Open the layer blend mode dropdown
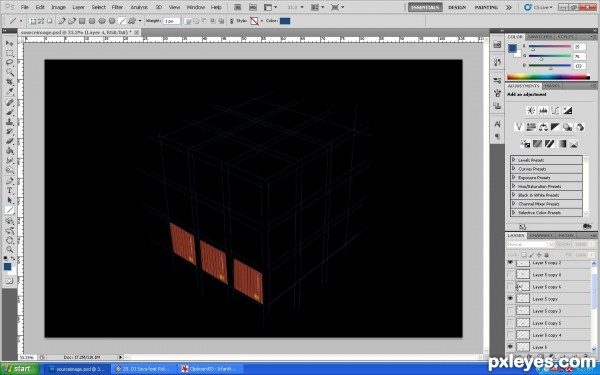The image size is (600, 375). 530,244
